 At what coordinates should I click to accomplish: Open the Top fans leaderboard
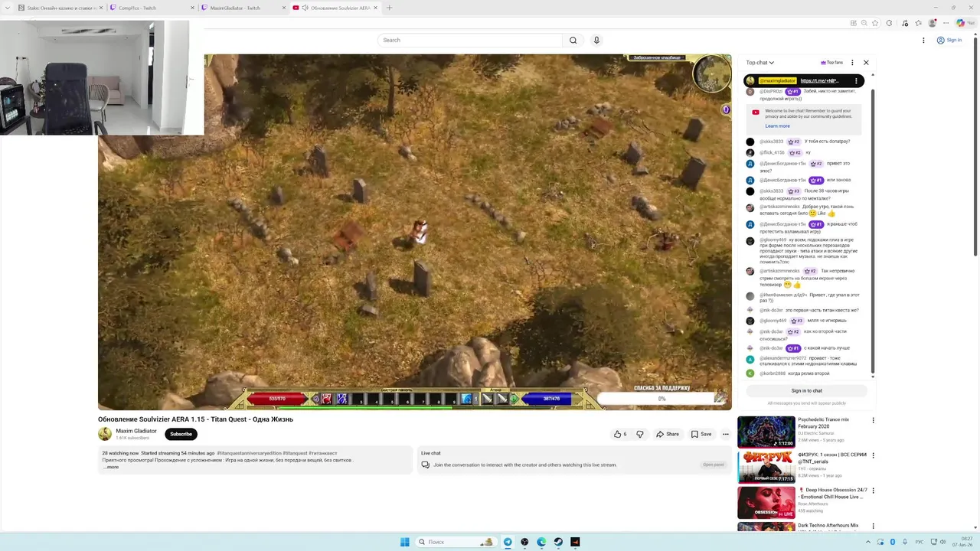[x=831, y=63]
